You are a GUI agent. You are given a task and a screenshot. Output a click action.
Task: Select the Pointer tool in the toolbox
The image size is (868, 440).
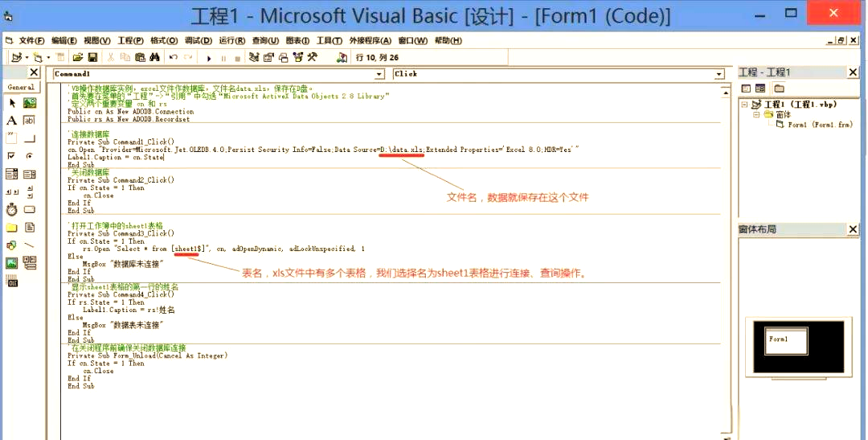tap(12, 103)
